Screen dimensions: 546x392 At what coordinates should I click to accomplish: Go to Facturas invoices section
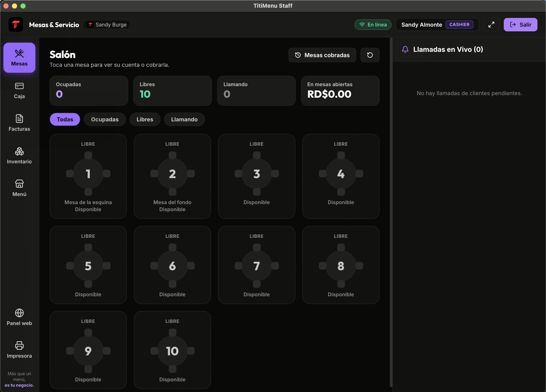coord(19,123)
